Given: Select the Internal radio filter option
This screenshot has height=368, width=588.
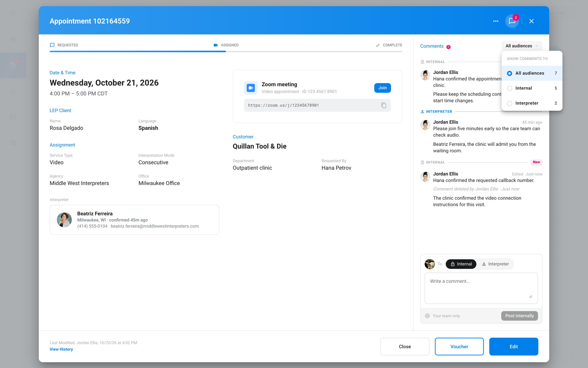Looking at the screenshot, I should click(x=532, y=88).
